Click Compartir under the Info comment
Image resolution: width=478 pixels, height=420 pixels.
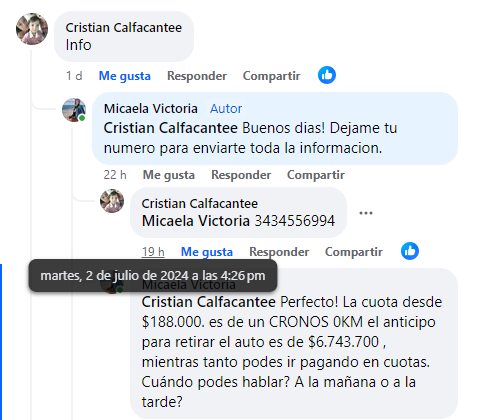[x=271, y=76]
